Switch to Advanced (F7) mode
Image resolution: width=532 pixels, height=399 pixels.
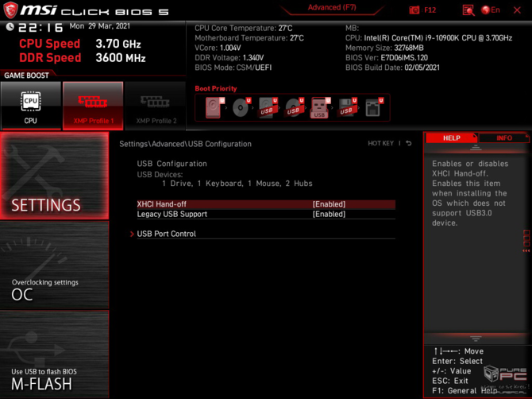(x=332, y=7)
